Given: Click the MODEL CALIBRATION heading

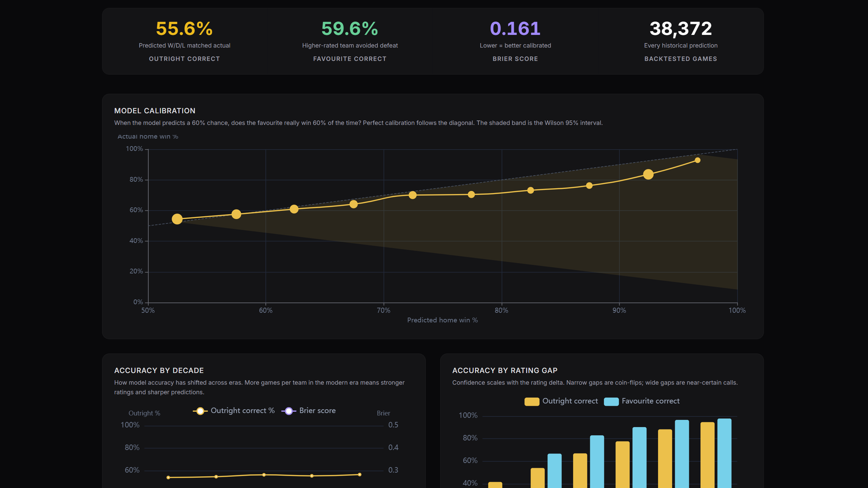Looking at the screenshot, I should coord(155,111).
